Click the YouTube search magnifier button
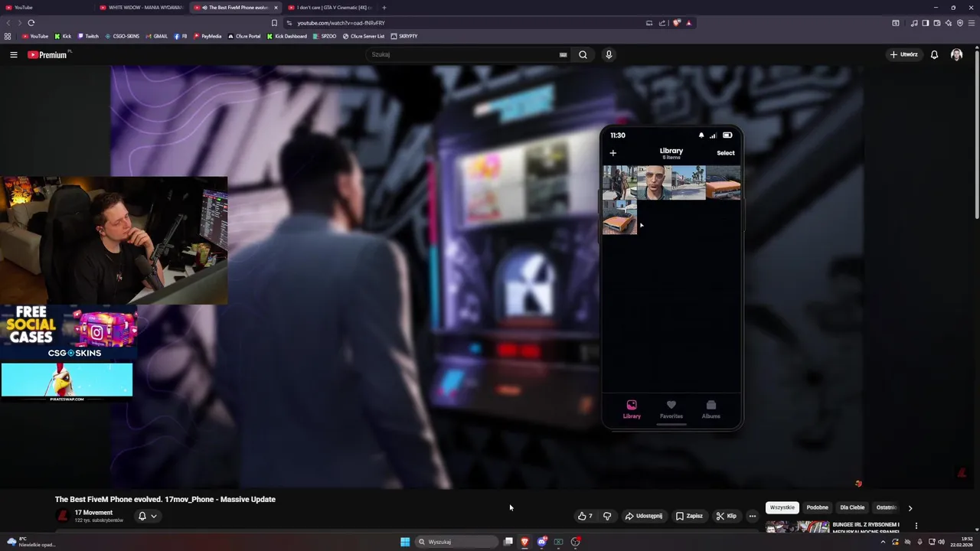Viewport: 980px width, 551px height. pos(583,54)
